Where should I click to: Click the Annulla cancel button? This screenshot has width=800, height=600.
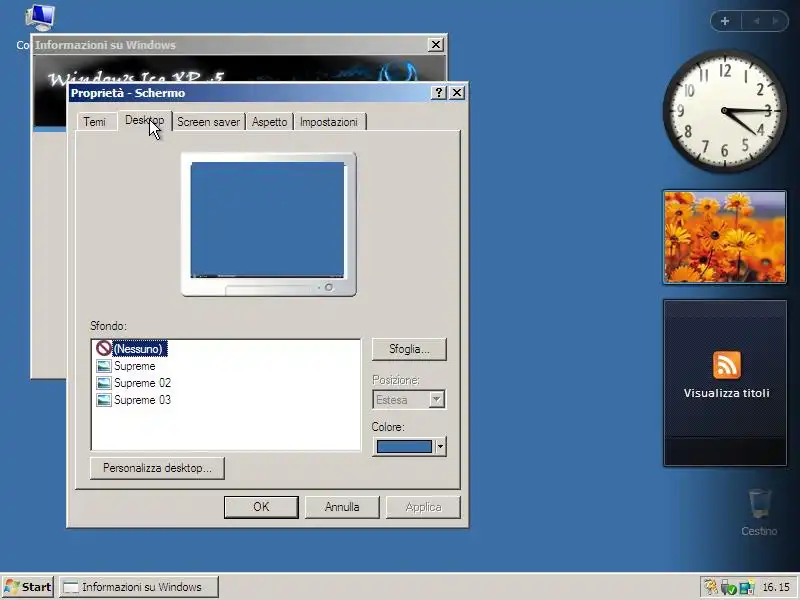pos(342,507)
